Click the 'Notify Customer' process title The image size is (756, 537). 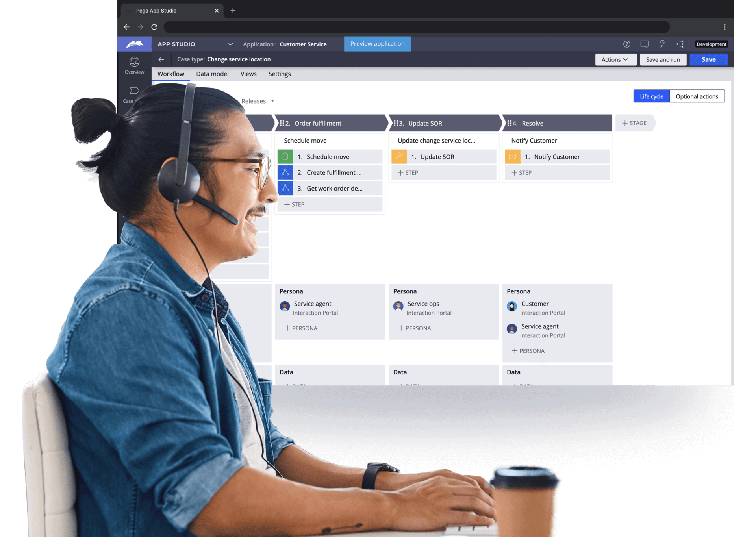coord(534,141)
